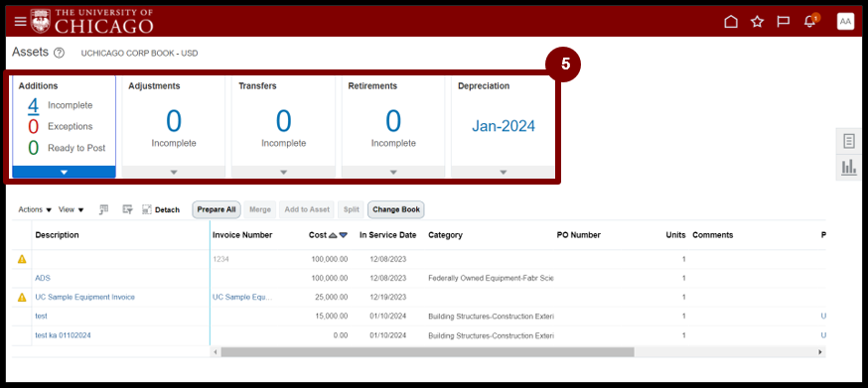868x388 pixels.
Task: Sort Cost column descending
Action: coord(344,235)
